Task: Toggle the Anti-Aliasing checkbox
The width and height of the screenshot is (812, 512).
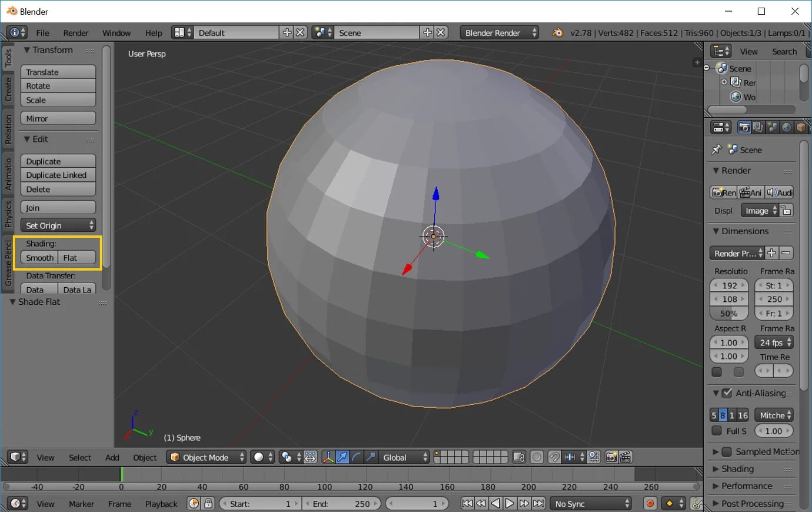Action: (x=727, y=393)
